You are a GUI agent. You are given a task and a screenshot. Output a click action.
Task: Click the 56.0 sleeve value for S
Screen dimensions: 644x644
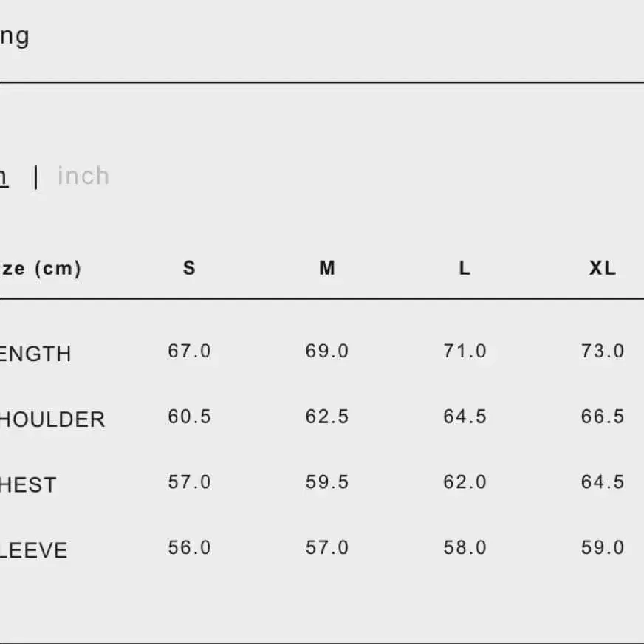[189, 547]
